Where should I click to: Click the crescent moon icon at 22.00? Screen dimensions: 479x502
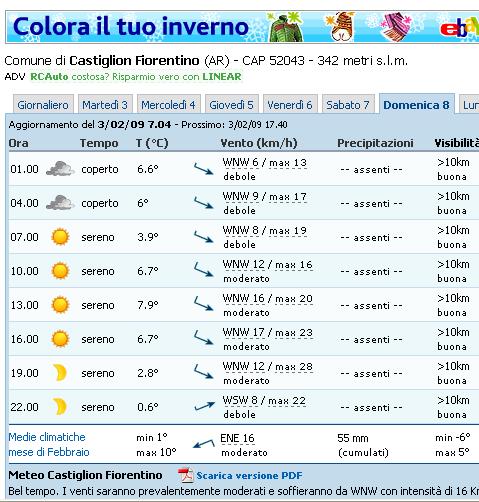pyautogui.click(x=60, y=407)
